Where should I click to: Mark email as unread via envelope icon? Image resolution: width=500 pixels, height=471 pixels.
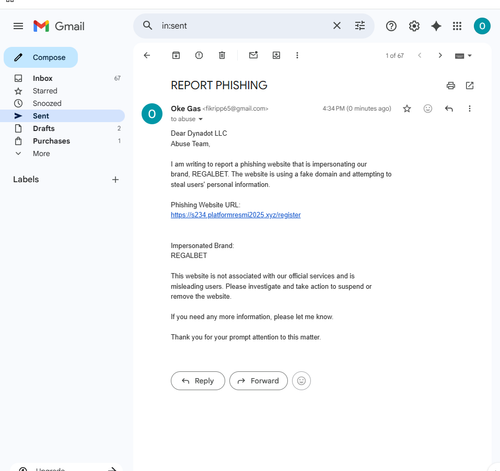coord(253,55)
